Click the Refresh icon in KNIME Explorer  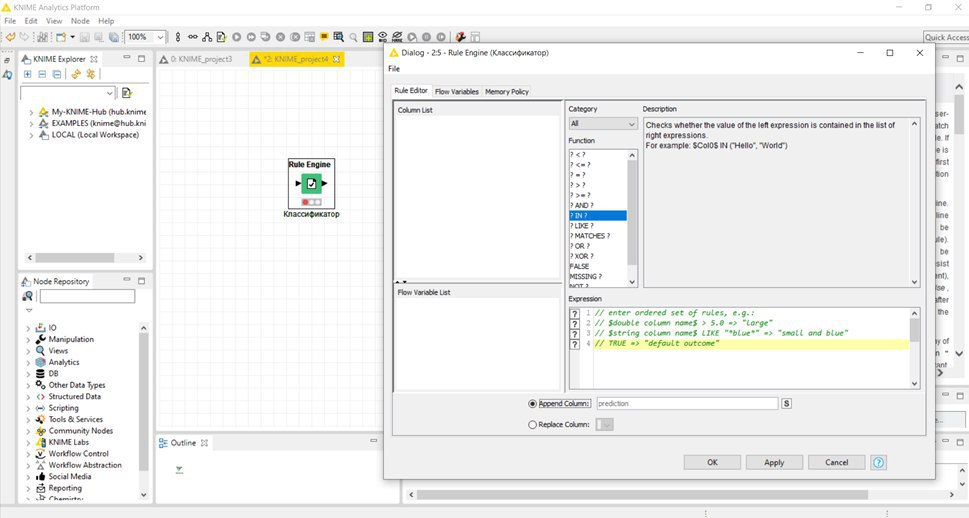click(x=75, y=74)
